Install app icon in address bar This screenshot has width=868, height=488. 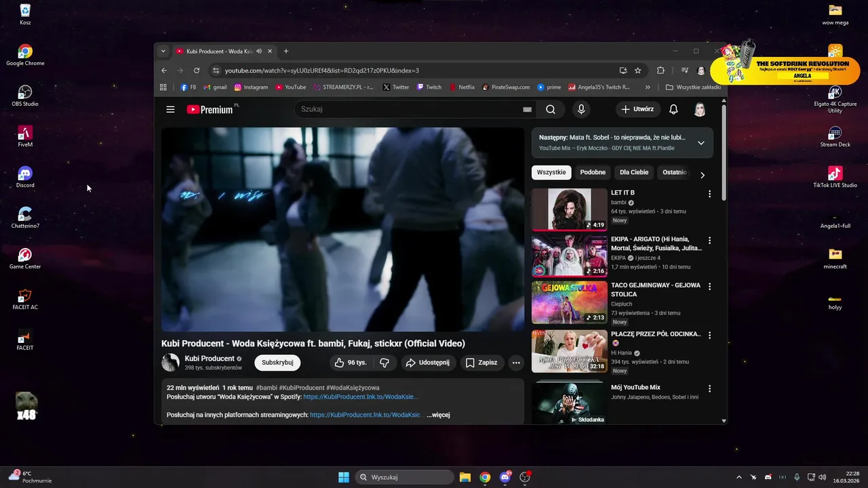tap(623, 70)
